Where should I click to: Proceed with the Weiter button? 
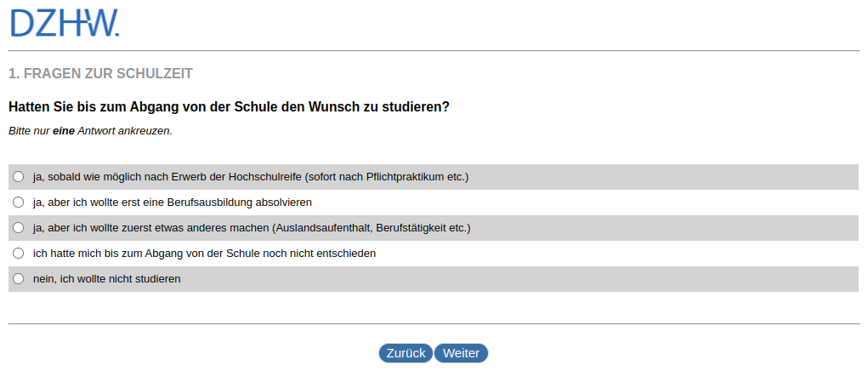point(461,353)
